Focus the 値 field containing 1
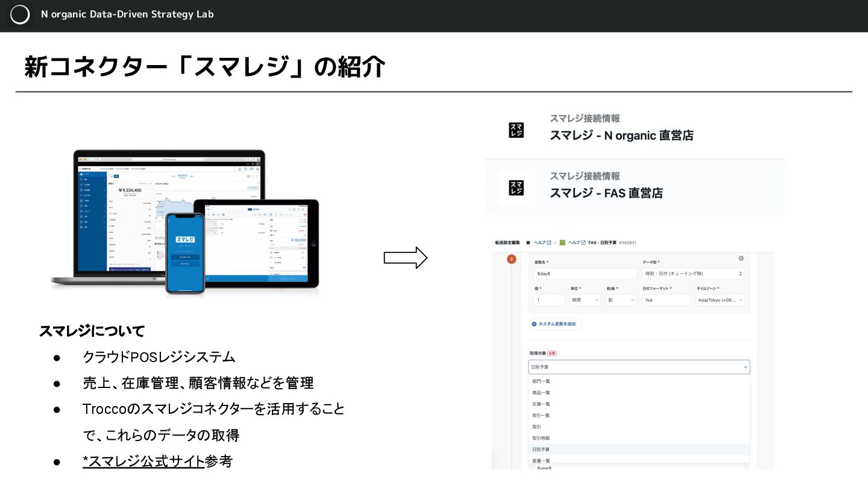 pos(549,299)
